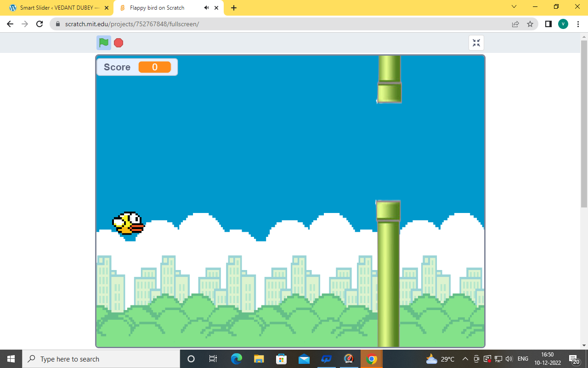588x368 pixels.
Task: Click the URL address bar
Action: 276,24
